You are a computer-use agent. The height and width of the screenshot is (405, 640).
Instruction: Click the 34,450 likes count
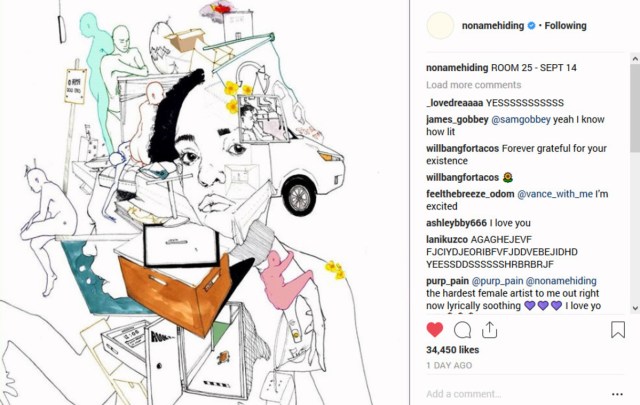[x=452, y=350]
